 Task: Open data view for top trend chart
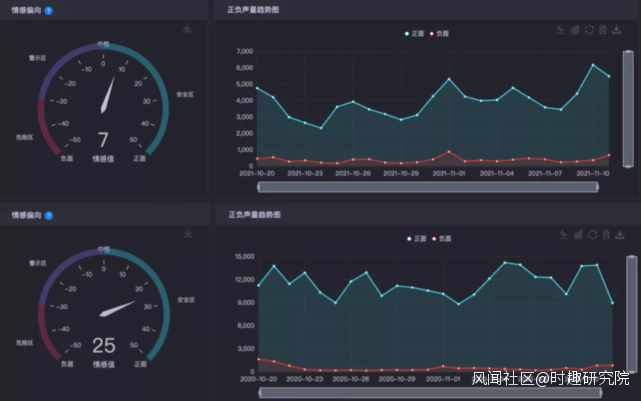[x=603, y=30]
